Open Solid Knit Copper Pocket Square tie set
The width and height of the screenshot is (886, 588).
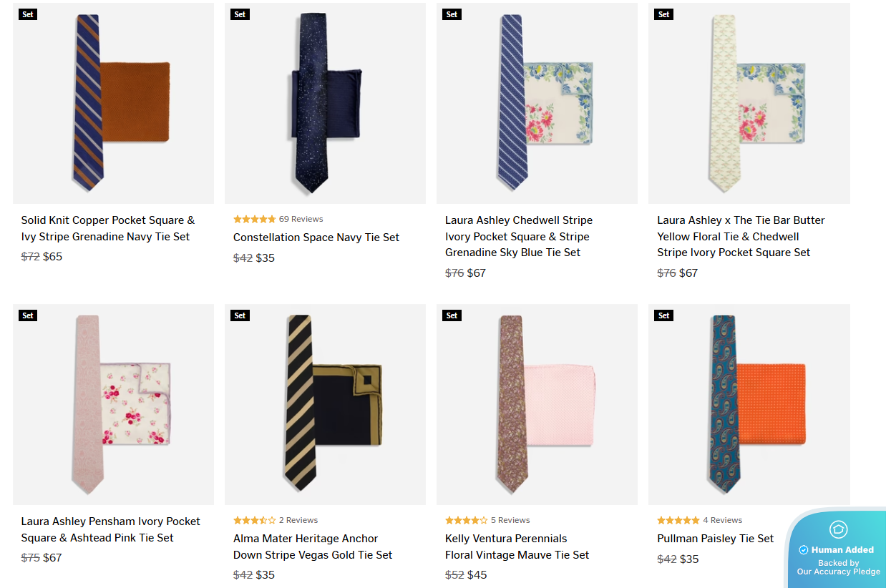coord(108,228)
